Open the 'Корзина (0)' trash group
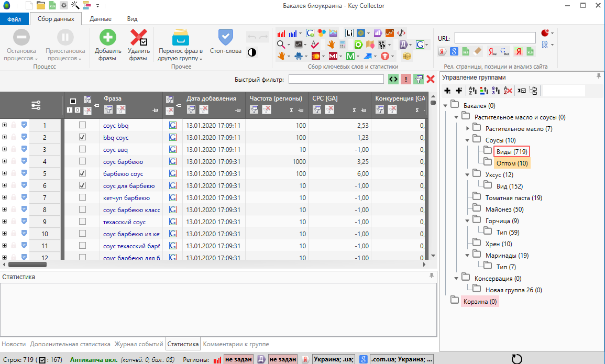The height and width of the screenshot is (364, 605). point(480,302)
